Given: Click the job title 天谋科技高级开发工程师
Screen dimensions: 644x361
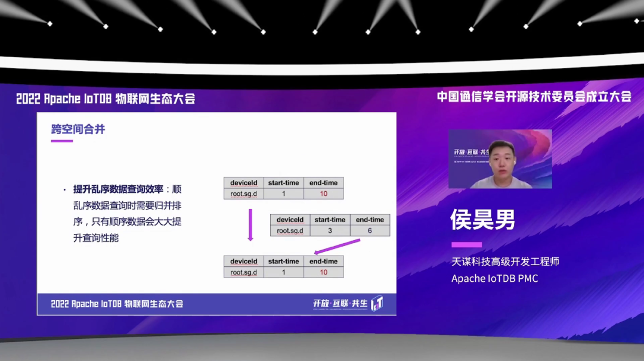Looking at the screenshot, I should tap(505, 262).
